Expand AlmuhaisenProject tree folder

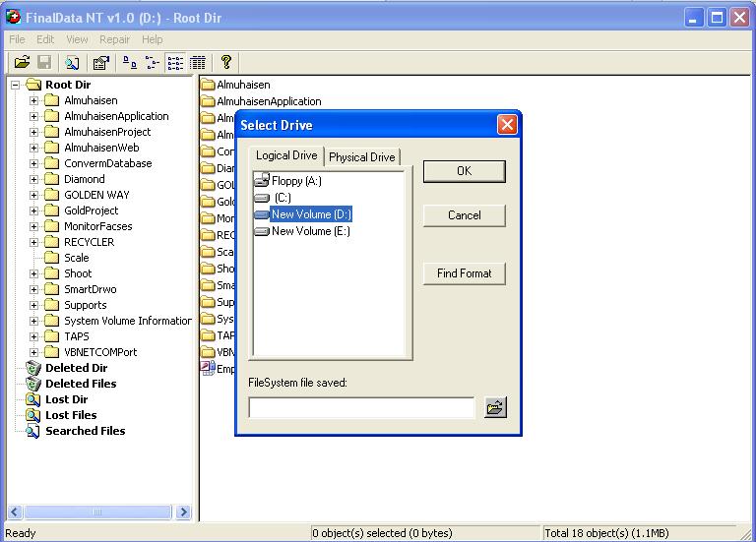tap(33, 132)
